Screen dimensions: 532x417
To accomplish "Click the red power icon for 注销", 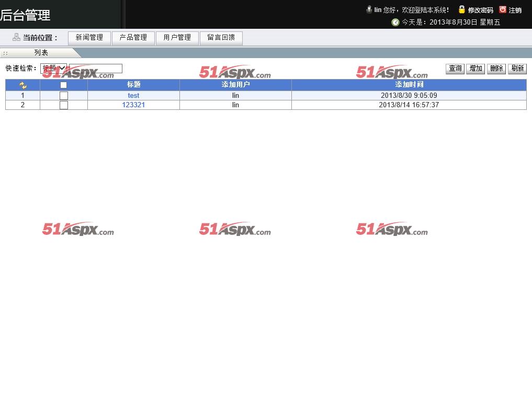I will click(503, 9).
